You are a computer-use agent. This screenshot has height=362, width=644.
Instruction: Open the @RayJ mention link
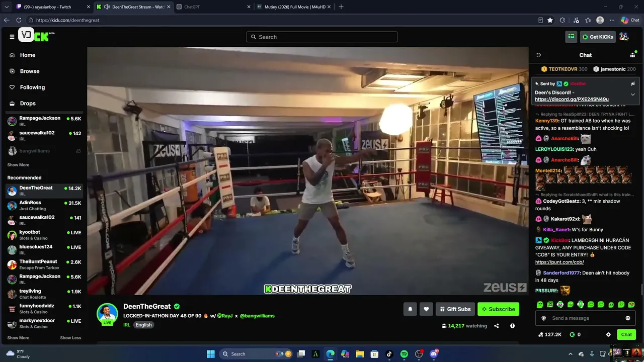[x=225, y=316]
